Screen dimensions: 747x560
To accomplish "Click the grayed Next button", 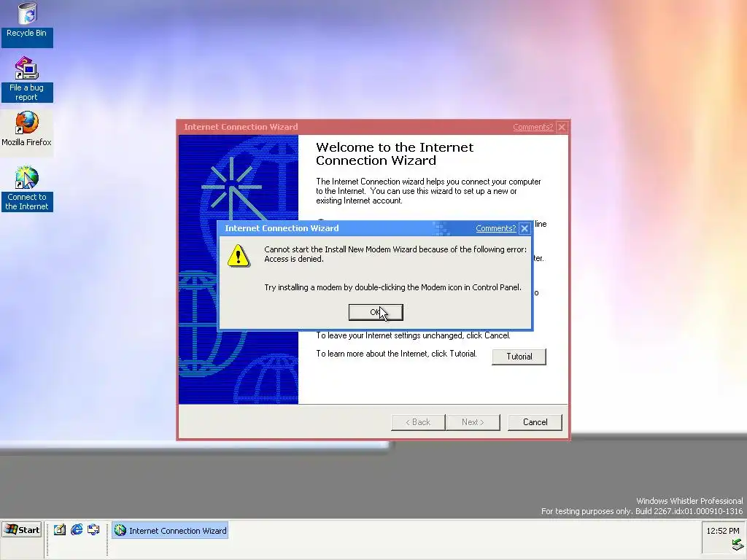I will point(473,422).
